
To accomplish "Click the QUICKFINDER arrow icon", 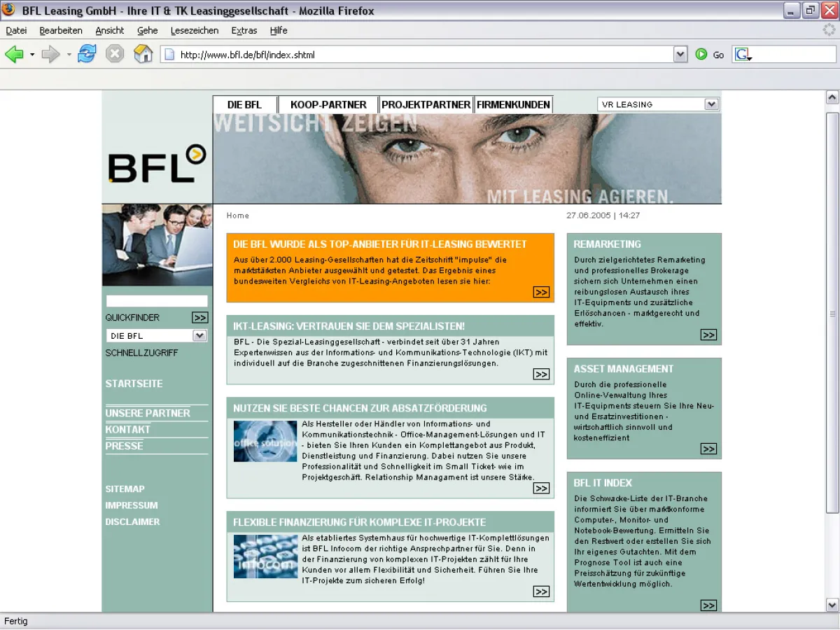I will pos(200,317).
